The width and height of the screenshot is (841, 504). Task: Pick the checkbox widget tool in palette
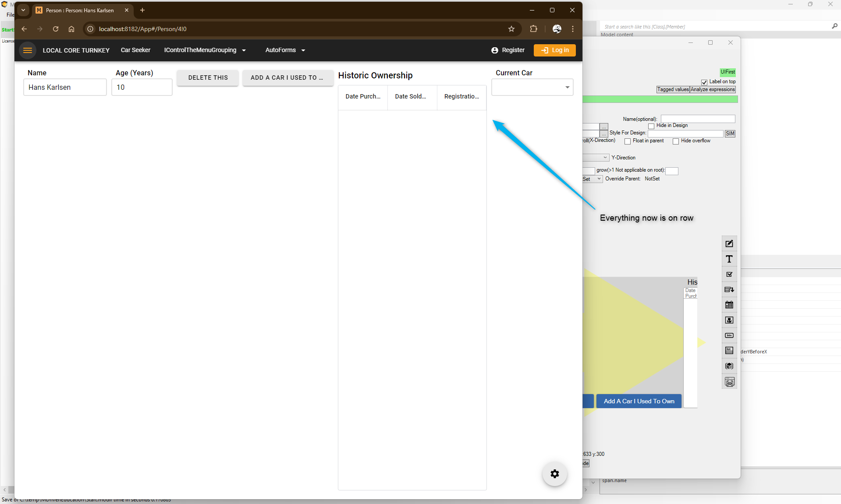729,275
